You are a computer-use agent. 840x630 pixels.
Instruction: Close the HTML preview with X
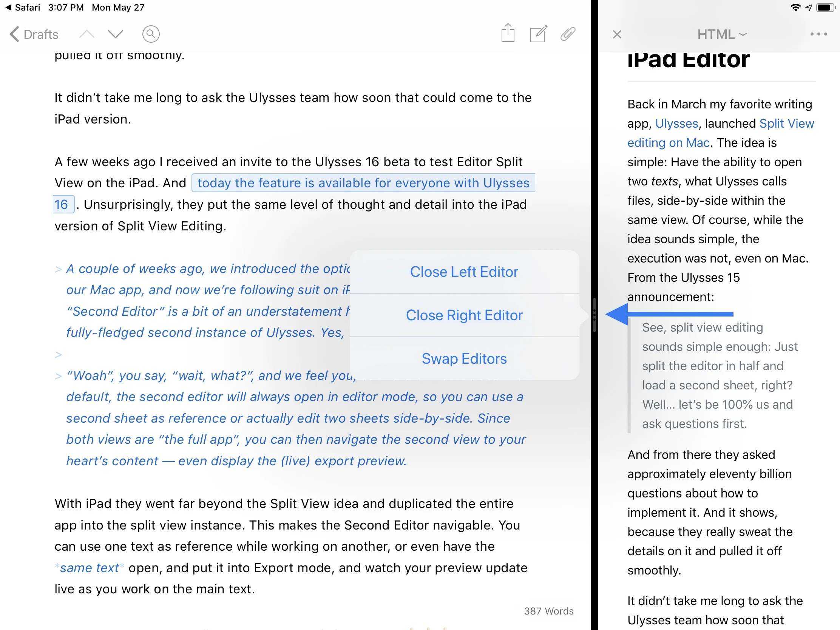tap(617, 34)
